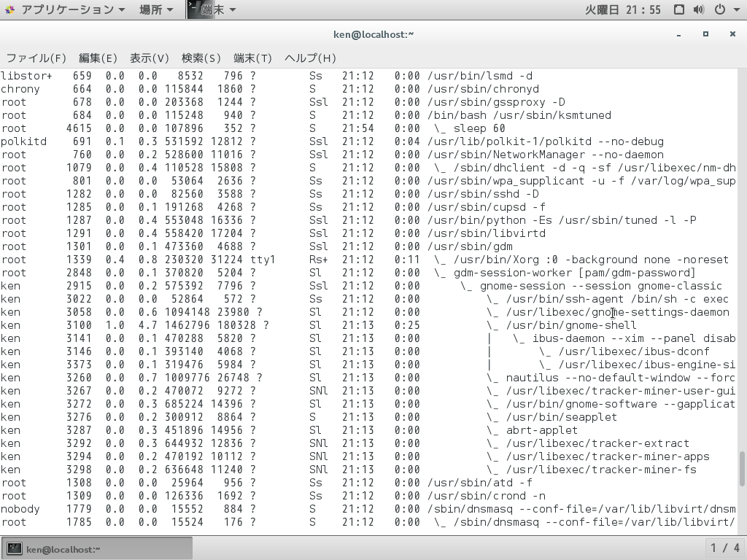Click the tracker-miner-apps text
Screen dimensions: 747x560
coord(608,456)
